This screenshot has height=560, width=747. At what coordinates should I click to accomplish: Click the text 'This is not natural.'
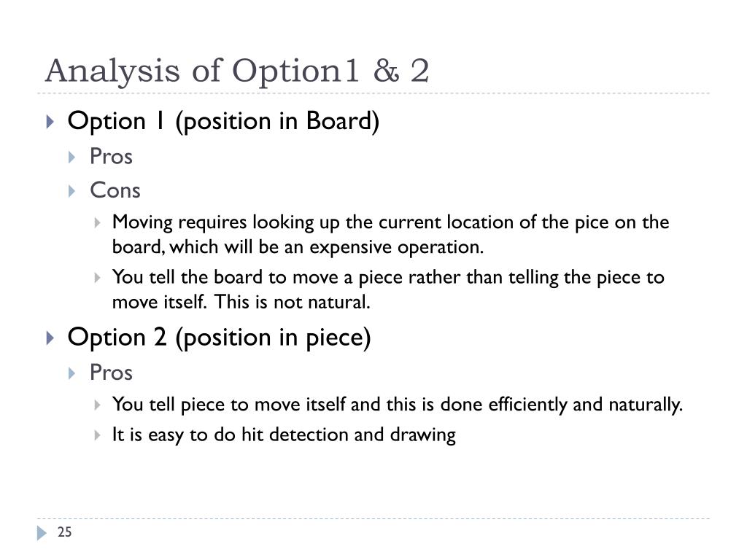[292, 302]
